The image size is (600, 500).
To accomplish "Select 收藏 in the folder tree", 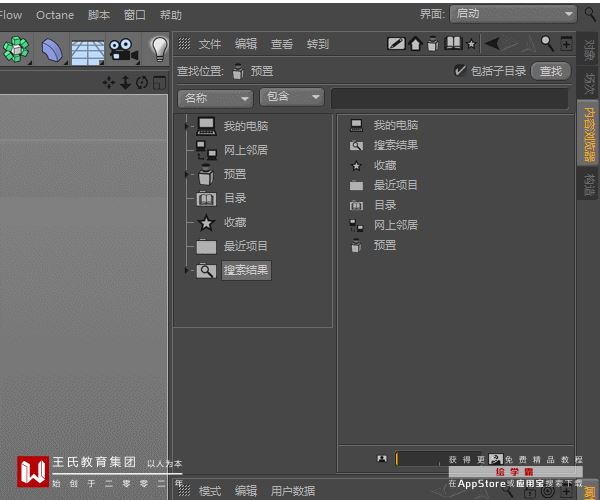I will (235, 222).
